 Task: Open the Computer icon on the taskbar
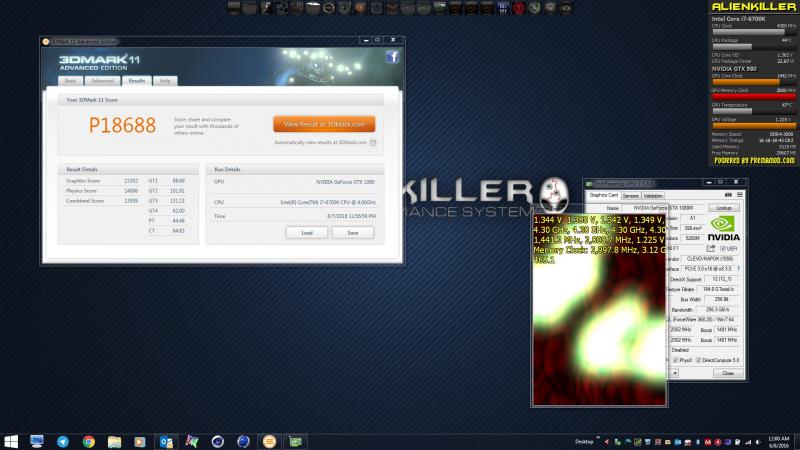click(x=37, y=441)
